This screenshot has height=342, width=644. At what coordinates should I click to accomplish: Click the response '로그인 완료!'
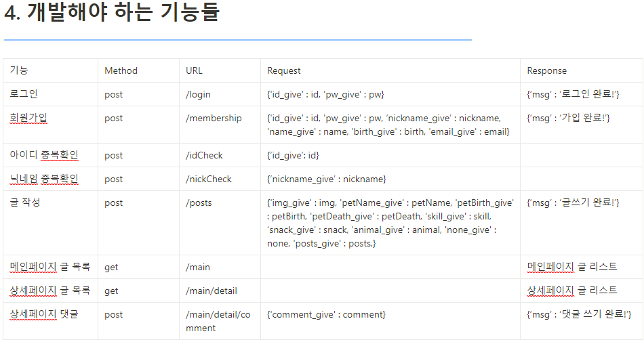click(x=573, y=94)
